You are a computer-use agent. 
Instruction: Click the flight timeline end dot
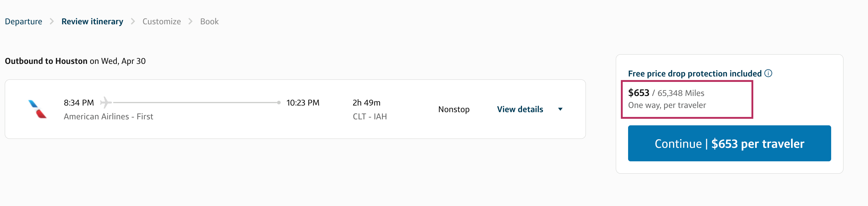(x=279, y=103)
